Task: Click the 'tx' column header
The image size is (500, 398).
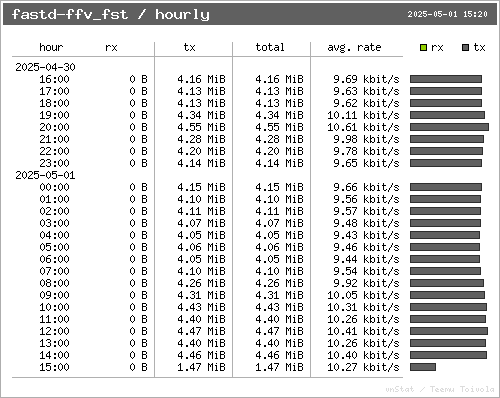Action: point(189,47)
